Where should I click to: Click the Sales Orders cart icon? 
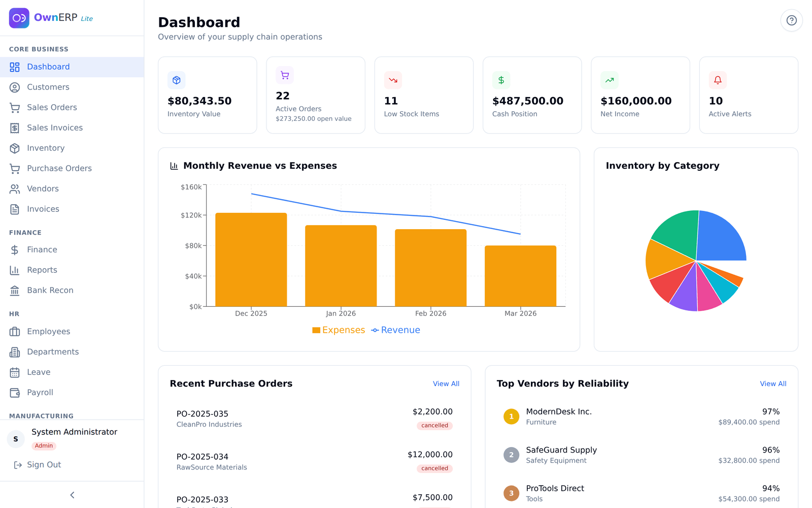click(15, 108)
